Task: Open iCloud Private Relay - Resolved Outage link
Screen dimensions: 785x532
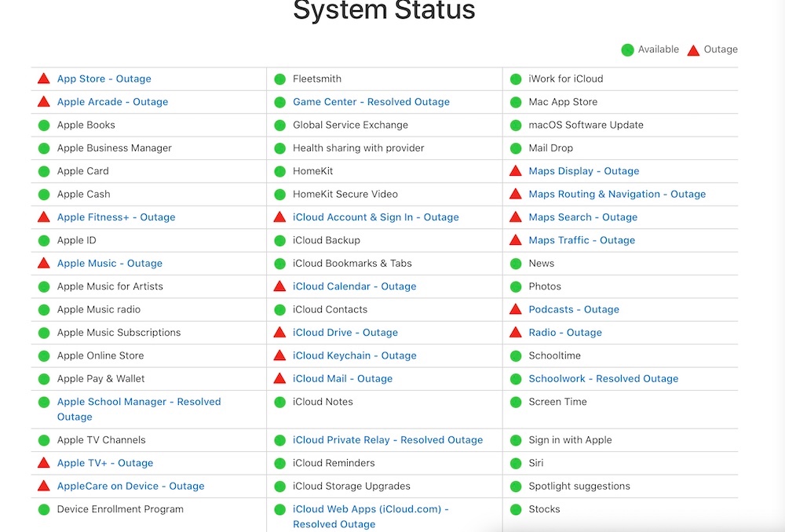Action: coord(388,440)
